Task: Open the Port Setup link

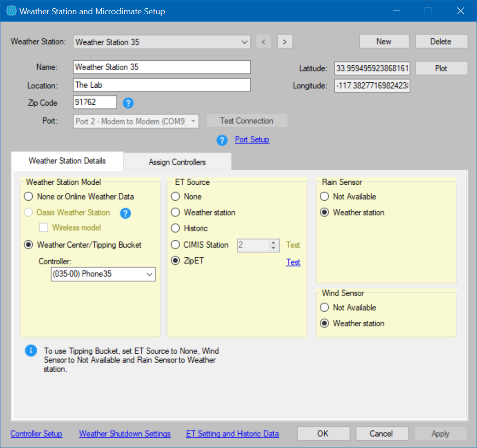Action: click(252, 140)
